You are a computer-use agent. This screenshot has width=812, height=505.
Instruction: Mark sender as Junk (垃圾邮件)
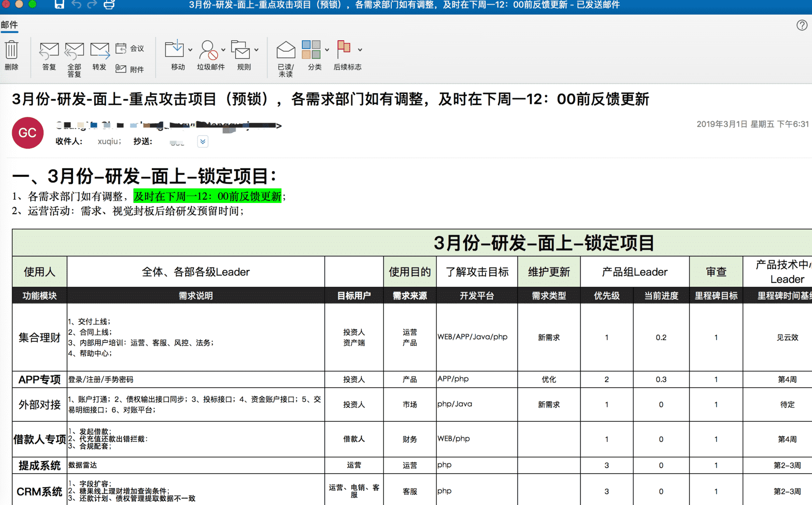[x=208, y=50]
